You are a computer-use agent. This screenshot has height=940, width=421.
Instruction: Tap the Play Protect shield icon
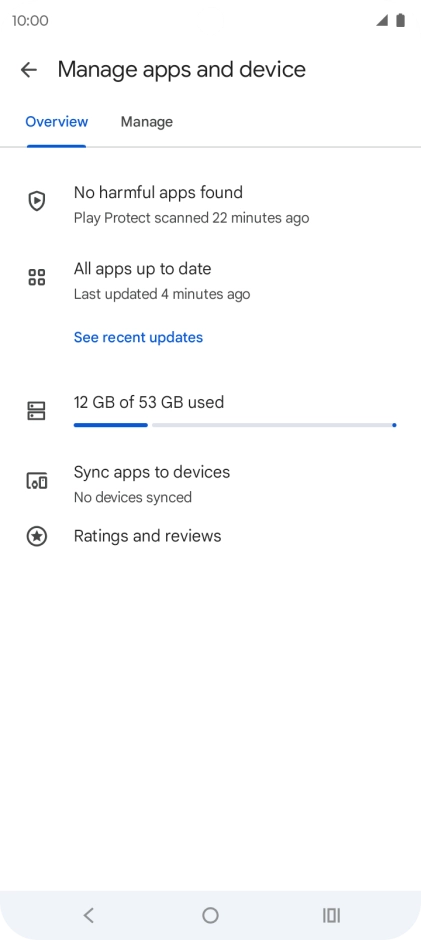click(x=37, y=201)
